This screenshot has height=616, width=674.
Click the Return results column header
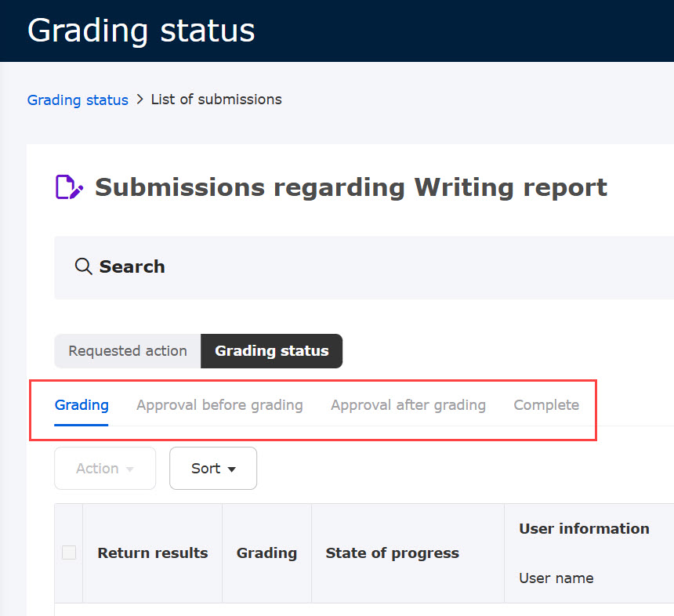(x=153, y=553)
